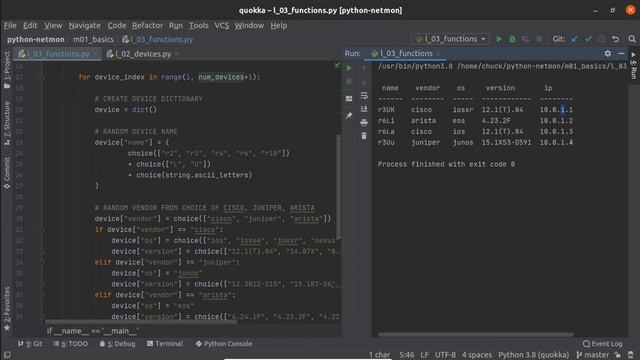The image size is (640, 360).
Task: Click the editor horizontal scrollbar
Action: click(x=141, y=322)
